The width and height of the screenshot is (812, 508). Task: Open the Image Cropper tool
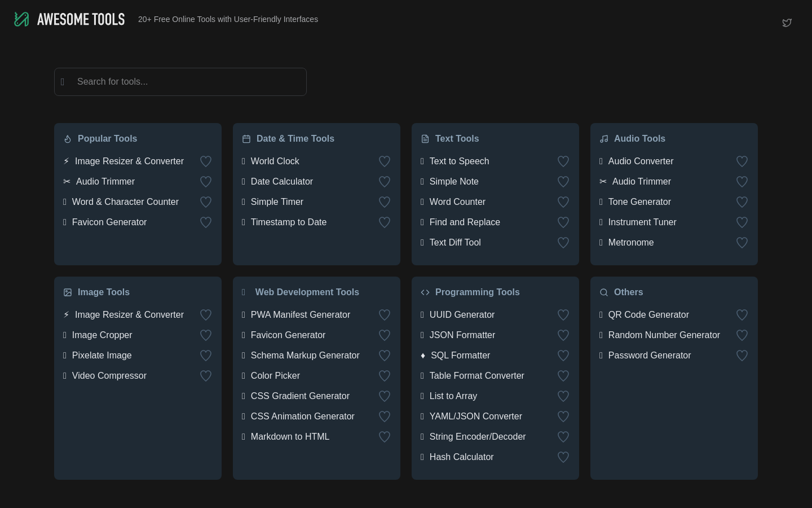tap(102, 335)
